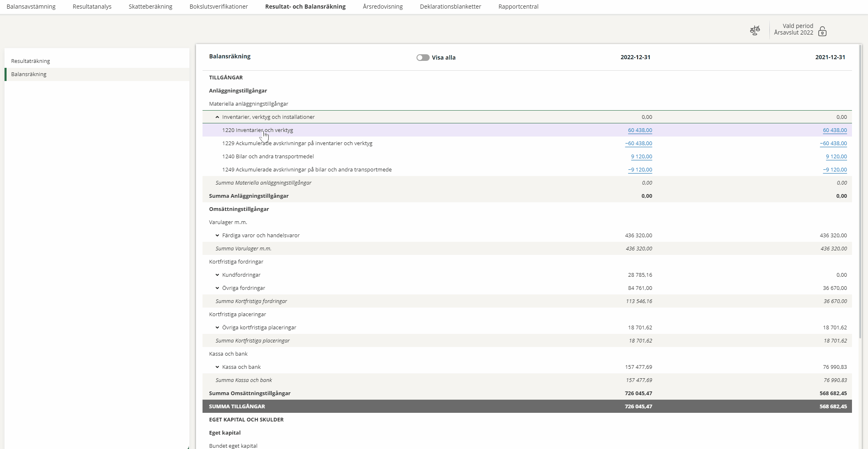Open the Deklarationsblanketter tab
The image size is (868, 449).
(x=450, y=7)
